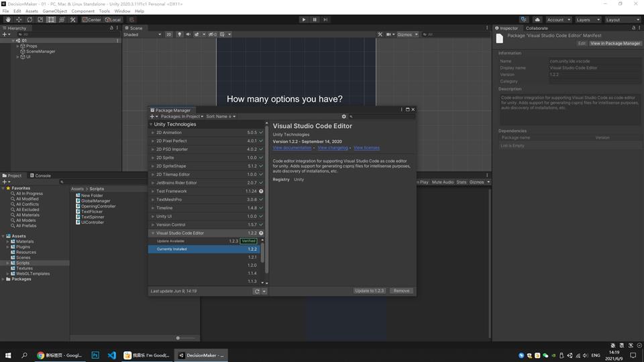Screen dimensions: 644x362
Task: Lock the Hierarchy panel
Action: (x=111, y=28)
